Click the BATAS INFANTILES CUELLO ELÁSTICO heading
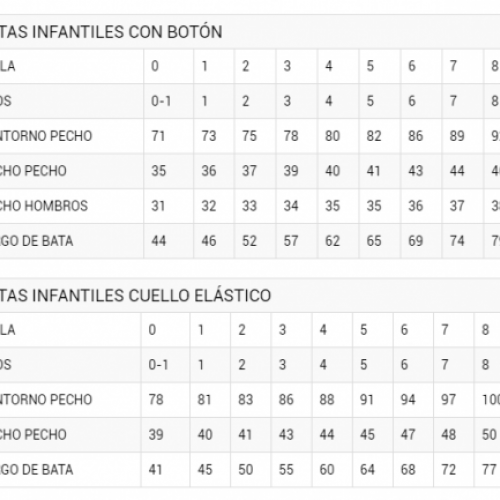 [x=135, y=296]
